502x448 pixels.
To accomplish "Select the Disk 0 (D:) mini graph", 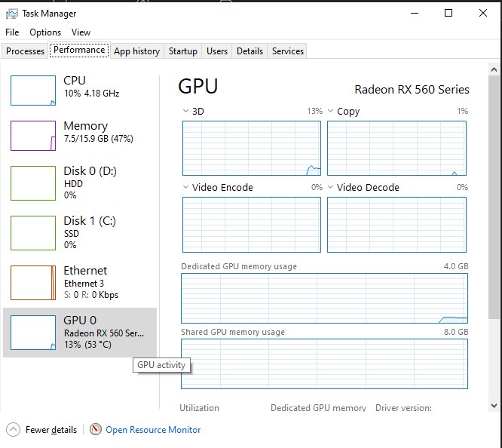I will pos(33,183).
